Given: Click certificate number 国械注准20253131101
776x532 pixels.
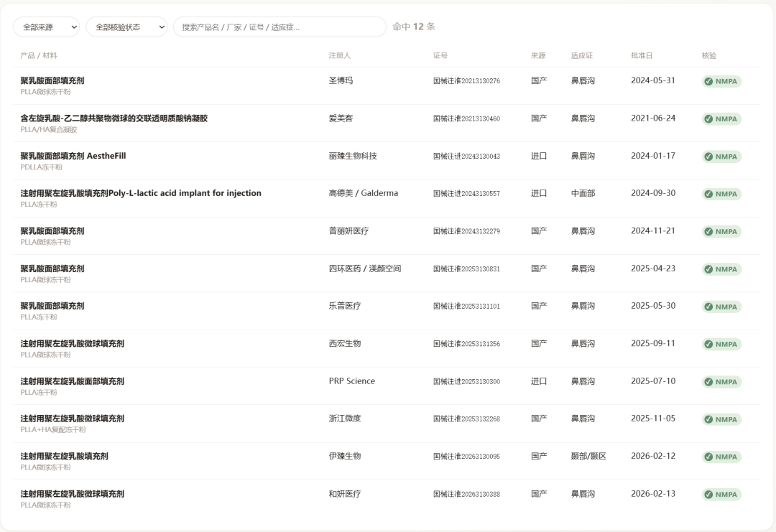Looking at the screenshot, I should 467,307.
